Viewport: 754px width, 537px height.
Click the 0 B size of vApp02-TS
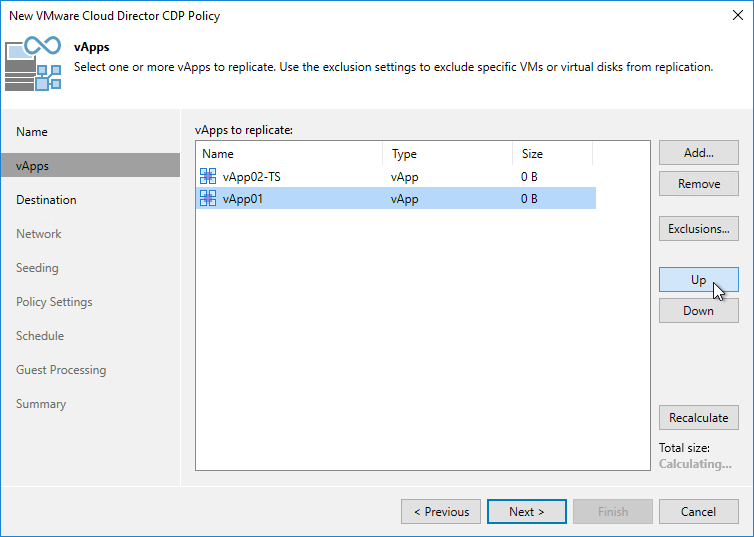pyautogui.click(x=529, y=177)
